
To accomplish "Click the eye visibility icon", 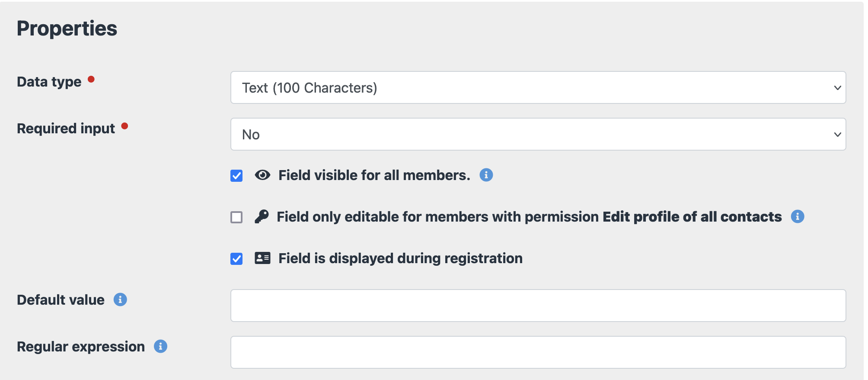I will [x=262, y=175].
